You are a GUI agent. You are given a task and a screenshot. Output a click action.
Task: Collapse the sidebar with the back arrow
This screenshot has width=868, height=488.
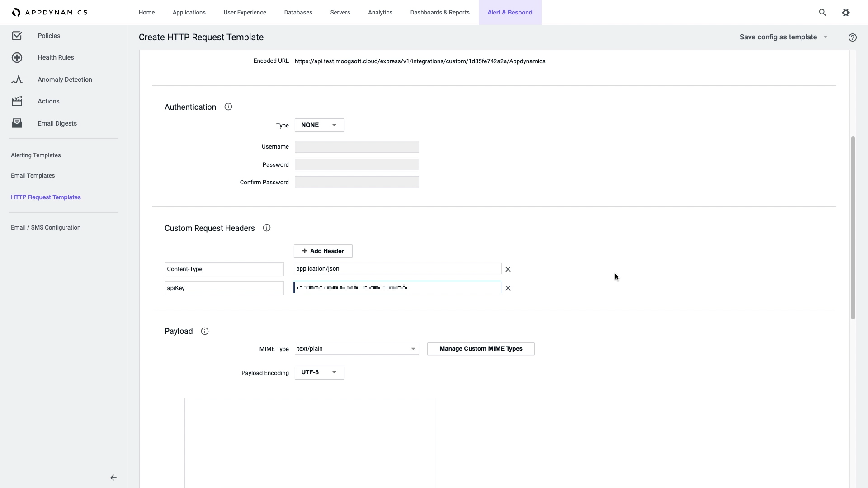point(113,478)
